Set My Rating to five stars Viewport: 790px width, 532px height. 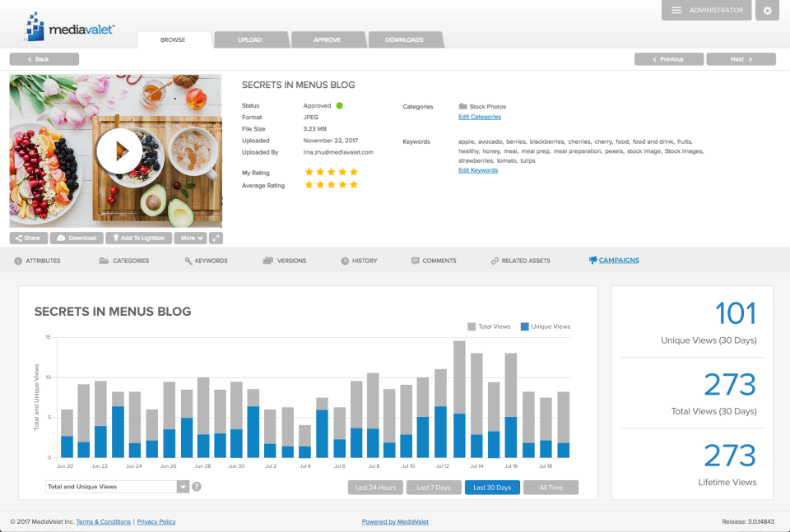[x=354, y=172]
